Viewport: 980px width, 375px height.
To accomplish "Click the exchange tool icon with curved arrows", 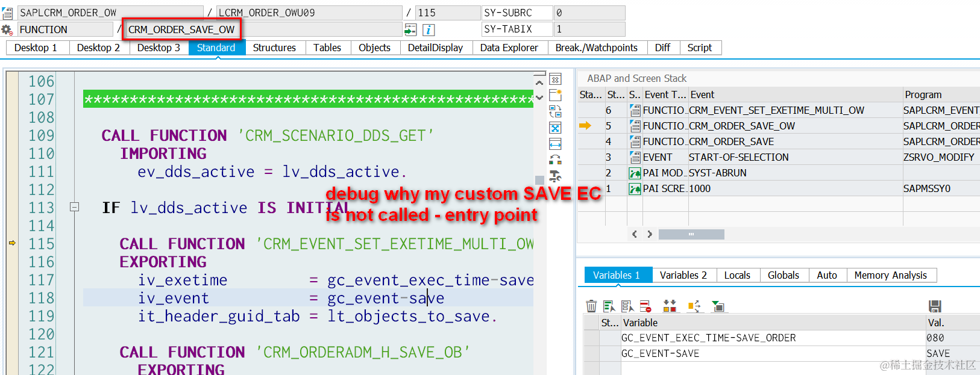I will coord(555,160).
